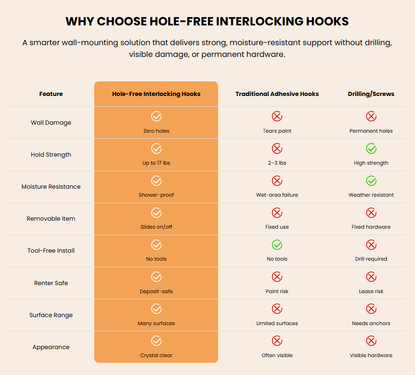Click the checkmark above 'Crystal clear'
Viewport: 416px width, 375px height.
156,341
